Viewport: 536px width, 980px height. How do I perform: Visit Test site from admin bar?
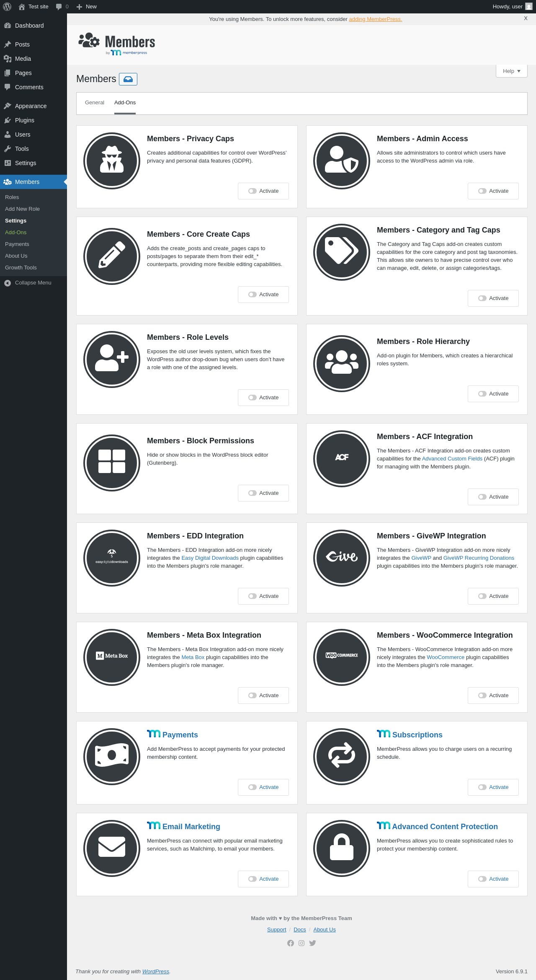[x=33, y=7]
